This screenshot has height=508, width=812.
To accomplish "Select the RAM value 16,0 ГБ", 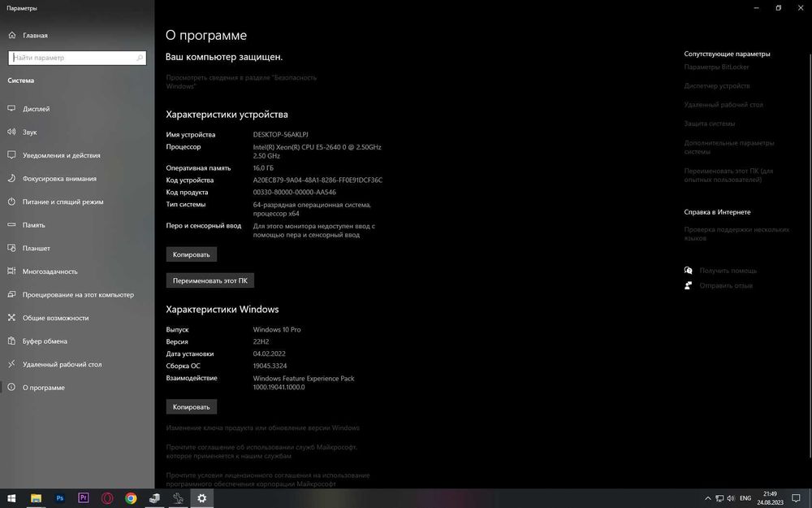I will (x=263, y=168).
